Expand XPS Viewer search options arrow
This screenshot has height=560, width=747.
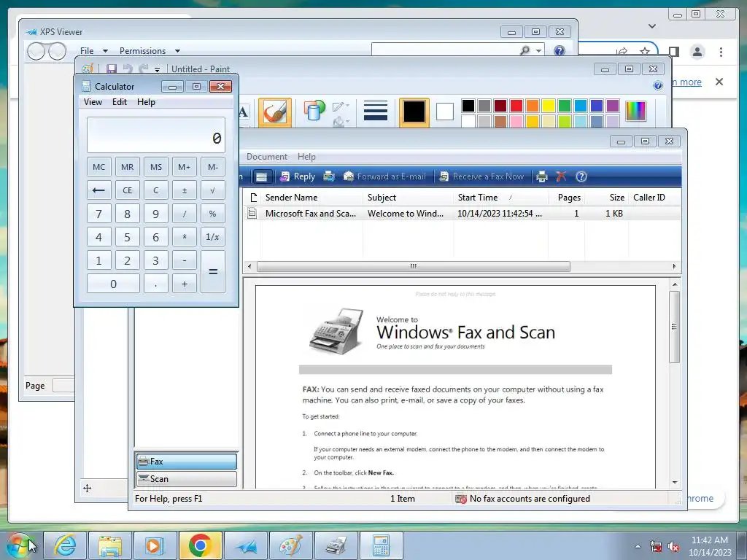[539, 50]
